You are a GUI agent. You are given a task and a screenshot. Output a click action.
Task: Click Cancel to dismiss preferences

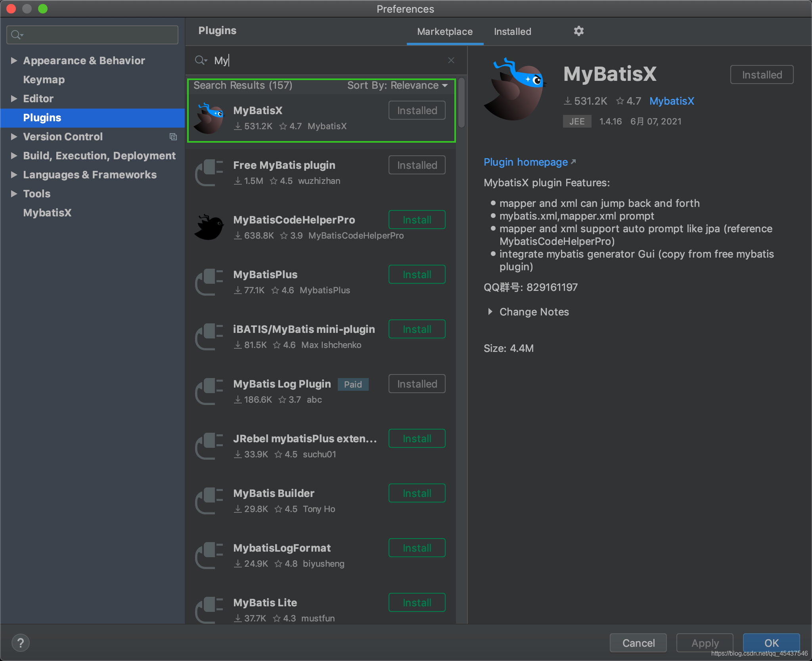[638, 643]
